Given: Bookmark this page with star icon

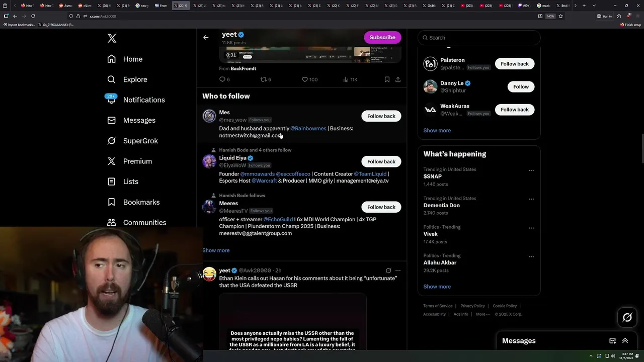Looking at the screenshot, I should pos(560,16).
